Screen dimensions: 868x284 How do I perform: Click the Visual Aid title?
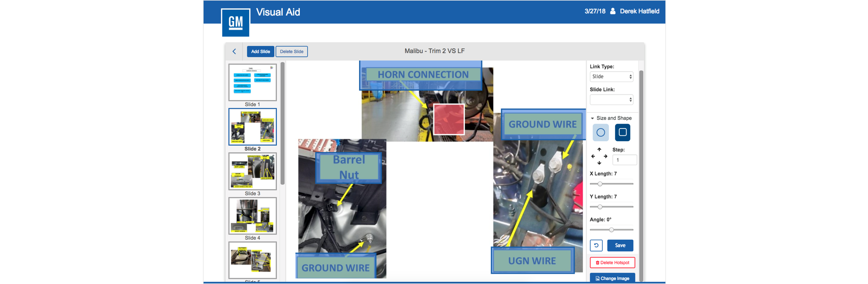tap(278, 12)
